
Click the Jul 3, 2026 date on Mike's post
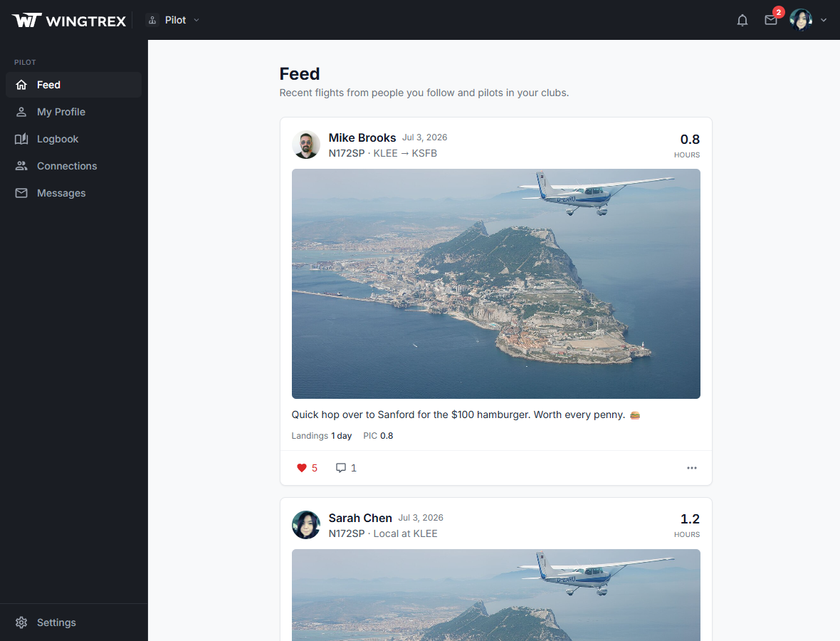[425, 137]
